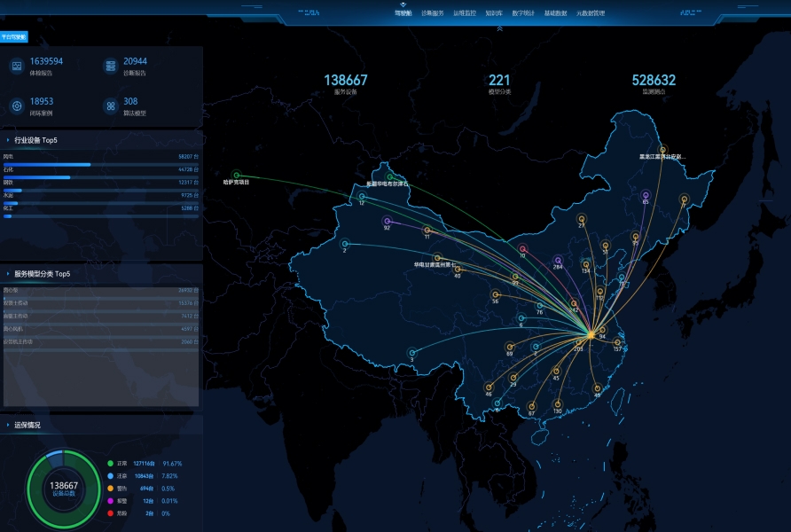Click the 黑龙江 project map marker
The width and height of the screenshot is (791, 532).
662,150
